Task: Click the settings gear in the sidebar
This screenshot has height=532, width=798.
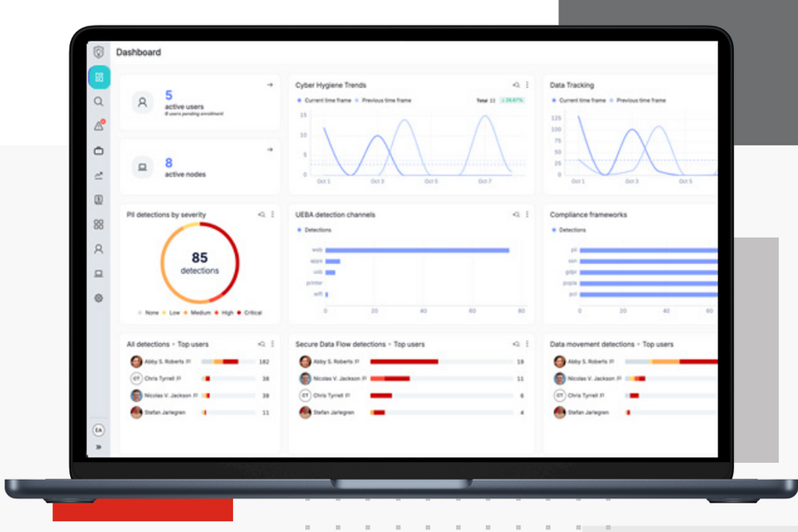Action: tap(98, 298)
